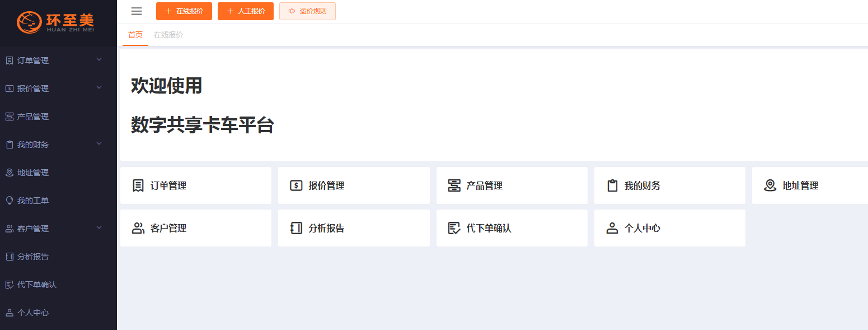
Task: Select the 首页 tab
Action: coord(135,35)
